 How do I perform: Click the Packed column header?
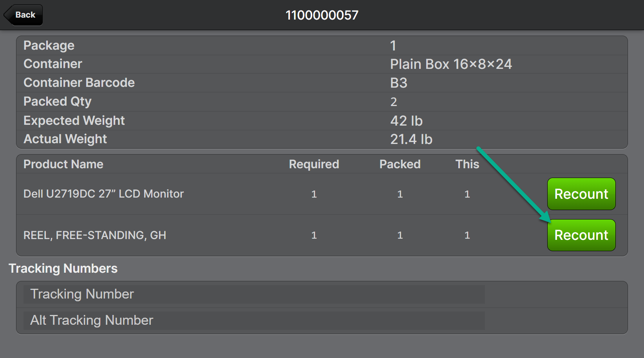click(x=400, y=164)
